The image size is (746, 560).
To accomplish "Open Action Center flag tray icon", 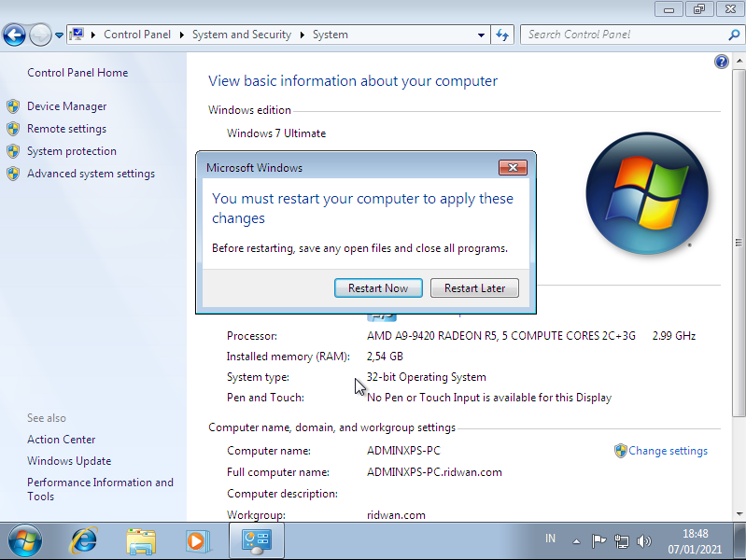I will pyautogui.click(x=598, y=541).
